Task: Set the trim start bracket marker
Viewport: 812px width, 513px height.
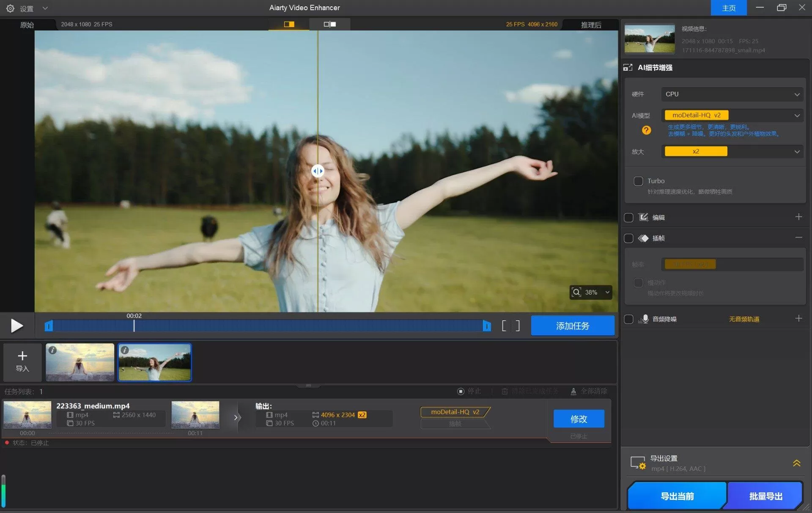Action: point(504,326)
